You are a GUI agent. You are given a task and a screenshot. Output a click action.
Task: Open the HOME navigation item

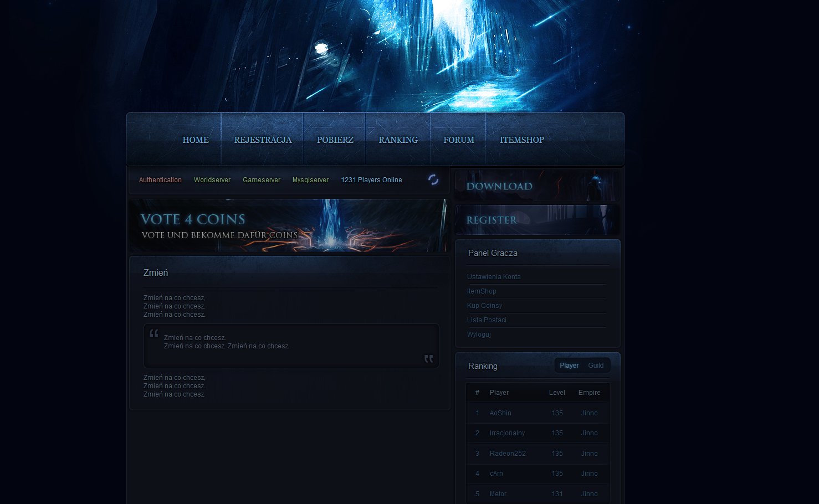(196, 140)
